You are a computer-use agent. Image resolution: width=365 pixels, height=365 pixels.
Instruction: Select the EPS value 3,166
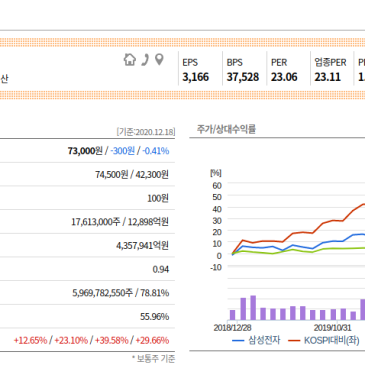196,77
